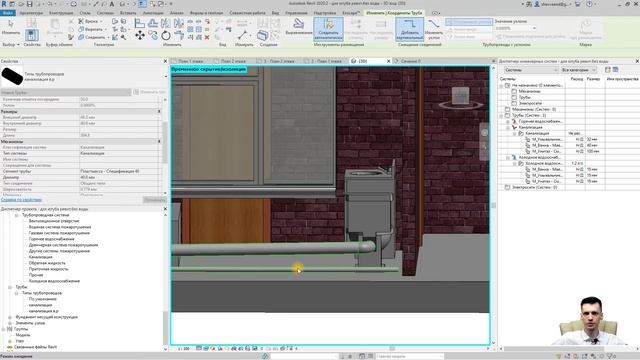Click the Align tool icon in the Modify panel
Viewport: 640px width, 360px height.
[x=140, y=23]
